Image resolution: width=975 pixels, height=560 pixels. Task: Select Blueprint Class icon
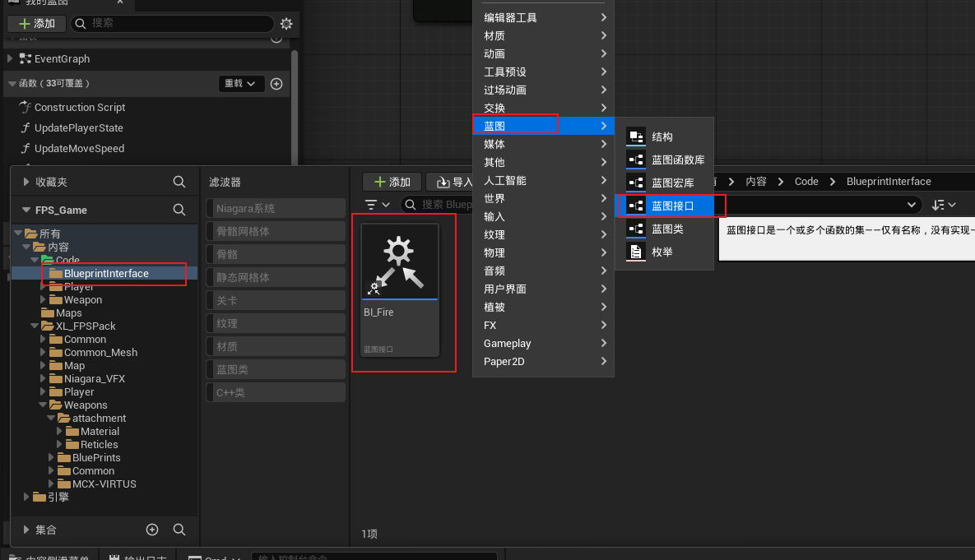pos(635,229)
